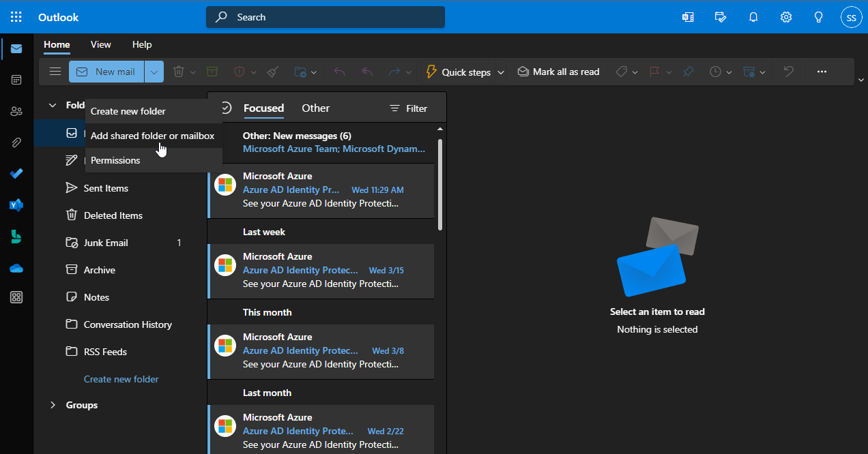Open RSS Feeds folder
Screen dimensions: 868x454
coord(120,352)
